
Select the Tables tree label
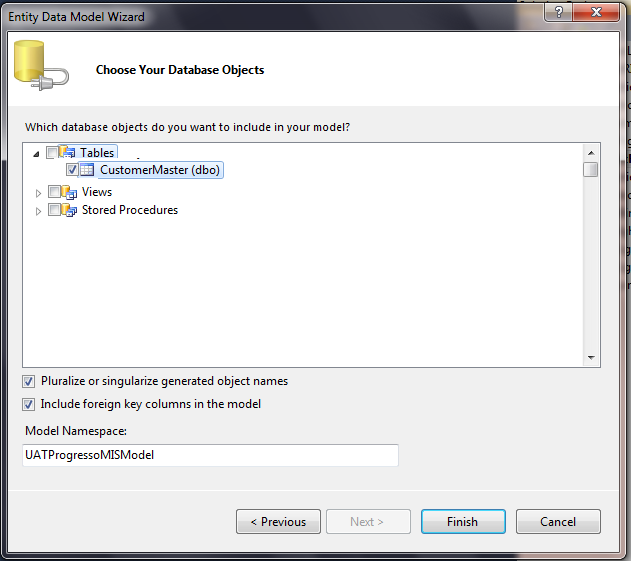coord(97,153)
